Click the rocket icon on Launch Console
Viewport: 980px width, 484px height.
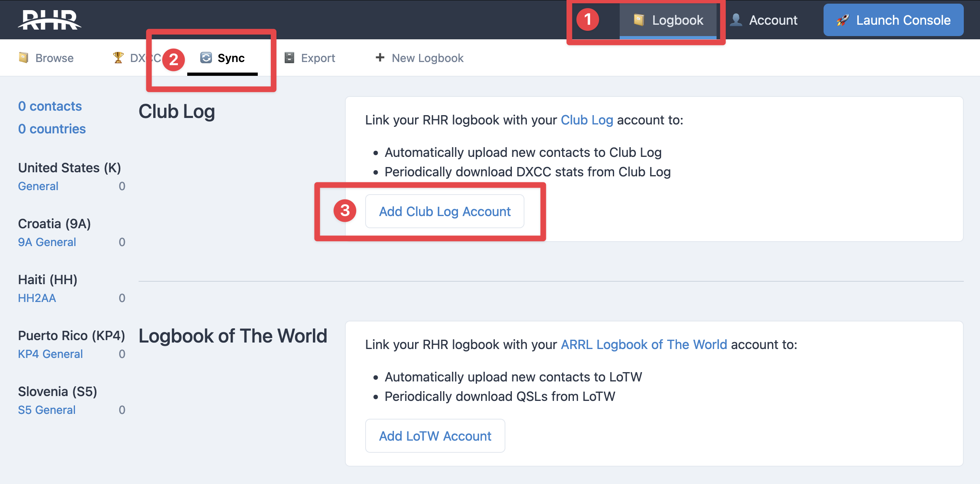point(843,20)
